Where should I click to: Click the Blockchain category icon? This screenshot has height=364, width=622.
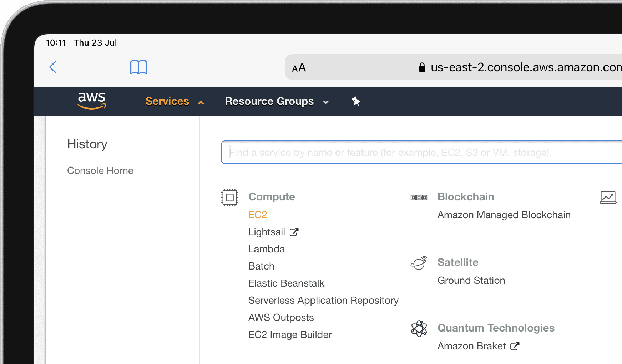tap(419, 197)
